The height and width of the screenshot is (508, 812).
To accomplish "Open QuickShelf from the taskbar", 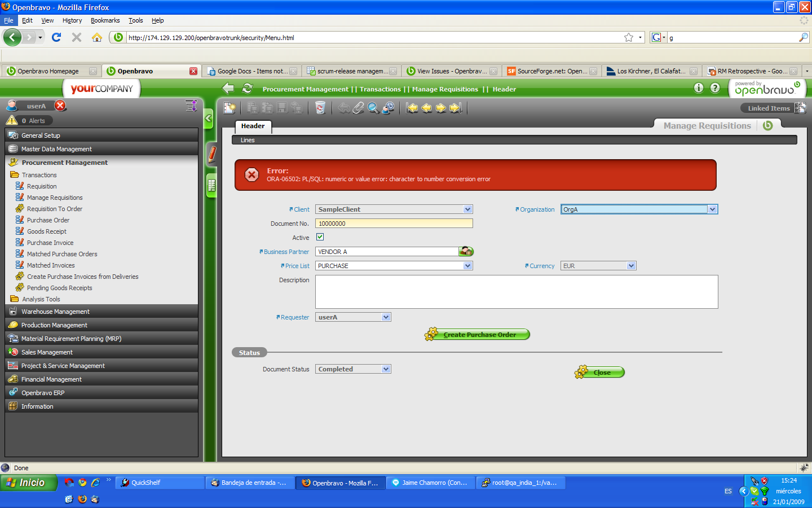I will click(160, 483).
